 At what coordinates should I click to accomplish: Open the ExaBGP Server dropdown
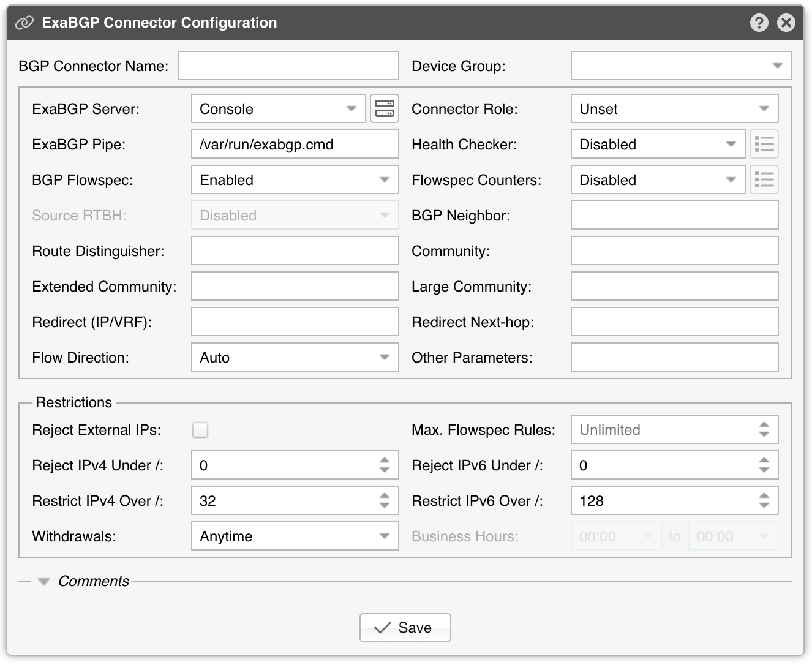point(279,109)
